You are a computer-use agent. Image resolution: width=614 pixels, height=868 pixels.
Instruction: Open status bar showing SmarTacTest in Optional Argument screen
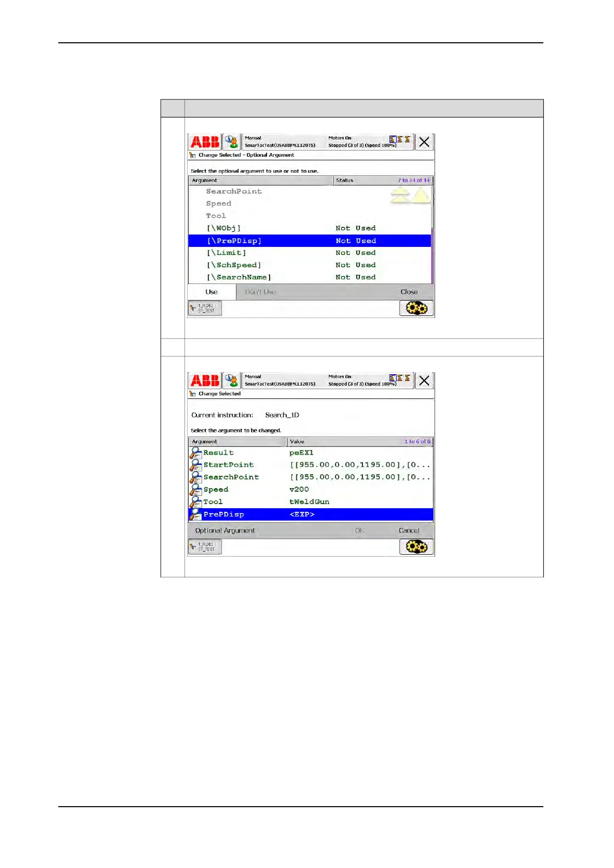pyautogui.click(x=328, y=142)
